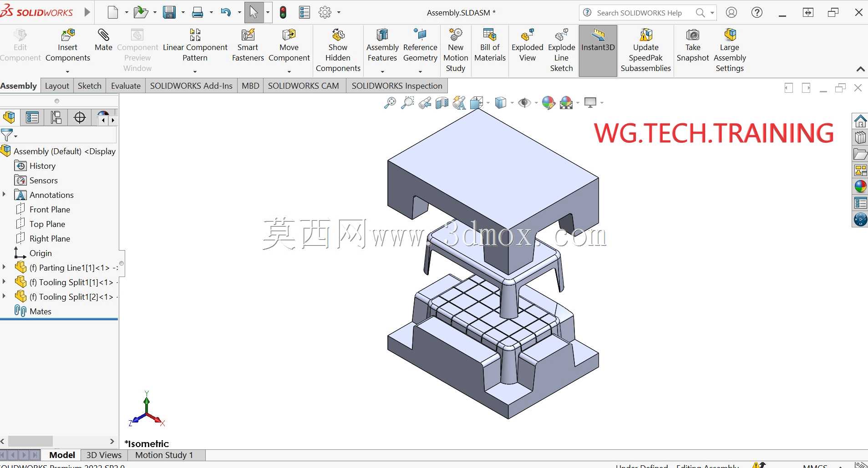This screenshot has width=868, height=468.
Task: Click New Motion Study tool
Action: click(x=456, y=50)
